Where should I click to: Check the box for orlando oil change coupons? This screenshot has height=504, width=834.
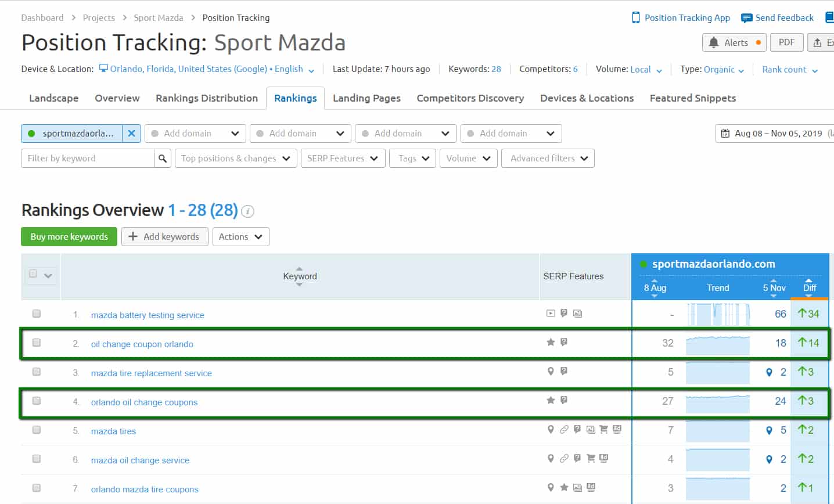pos(37,401)
